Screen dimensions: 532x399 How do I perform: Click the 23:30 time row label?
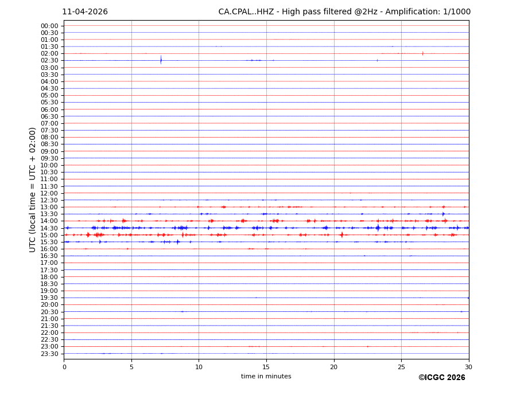tap(49, 354)
